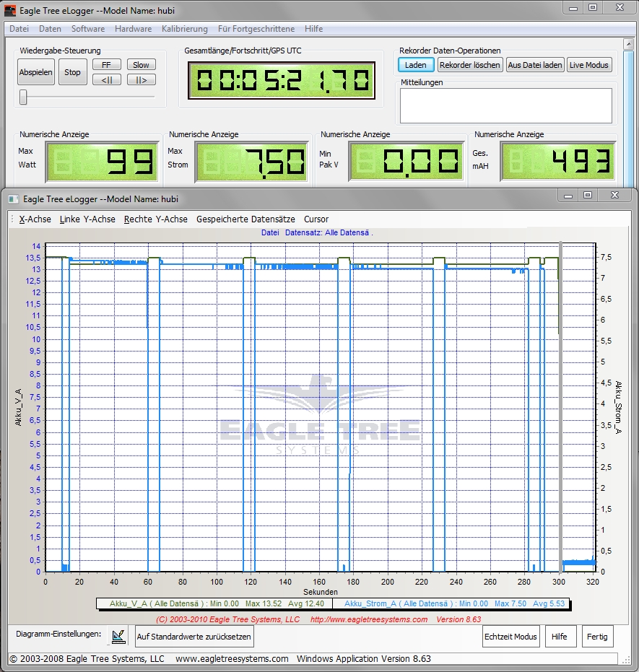Click the Hilfe button in chart window
Image resolution: width=639 pixels, height=672 pixels.
(x=559, y=637)
